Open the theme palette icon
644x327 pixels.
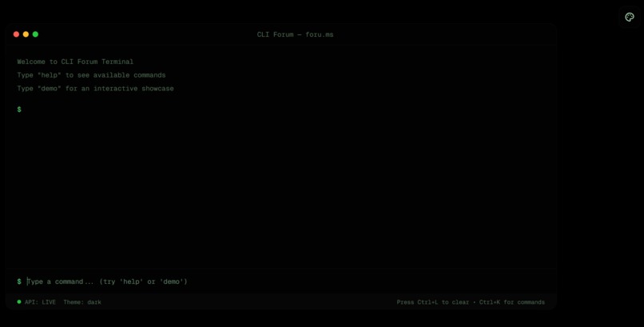pyautogui.click(x=629, y=17)
